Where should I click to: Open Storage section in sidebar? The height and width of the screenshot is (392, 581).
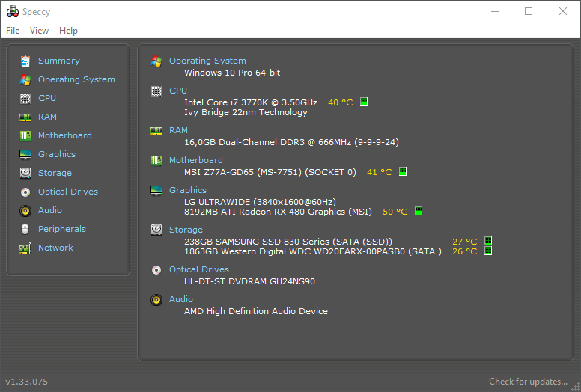click(55, 173)
